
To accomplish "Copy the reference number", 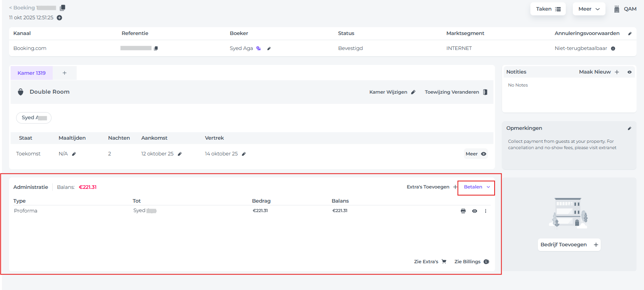I will tap(156, 48).
